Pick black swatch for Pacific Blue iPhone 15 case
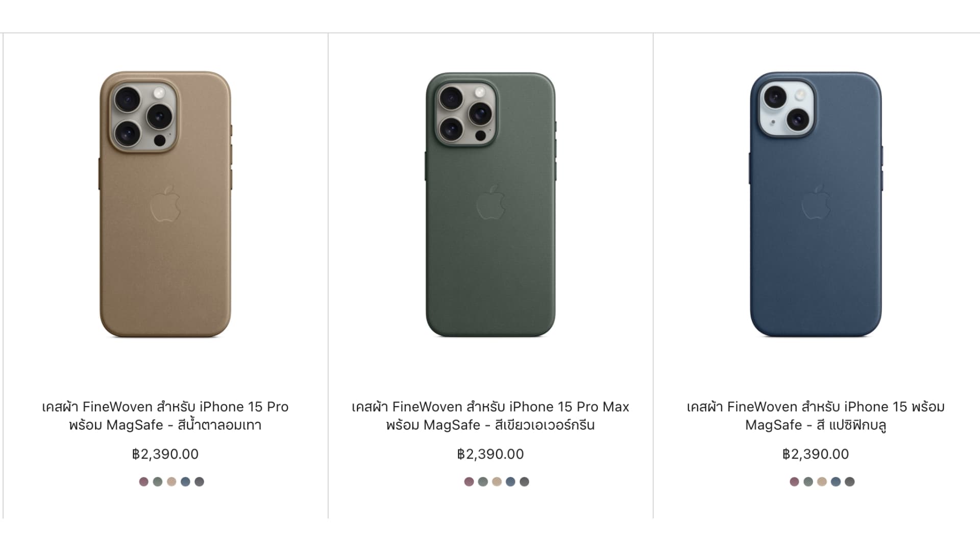The image size is (980, 551). coord(849,482)
